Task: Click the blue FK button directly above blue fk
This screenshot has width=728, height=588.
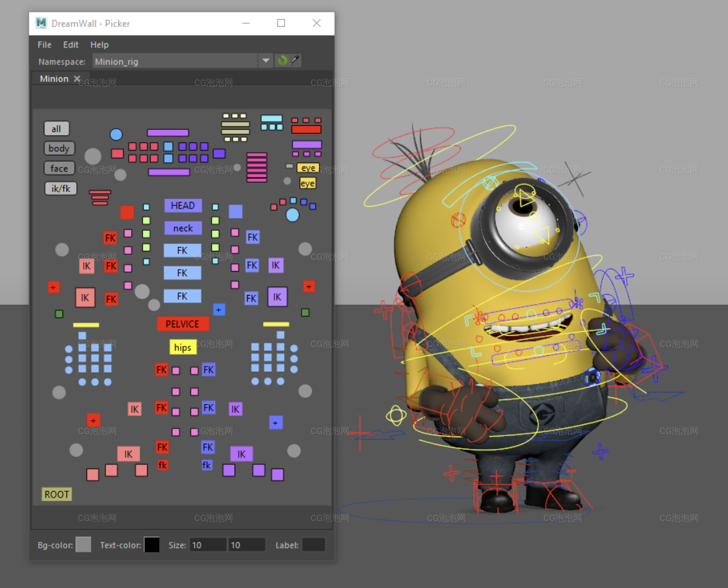Action: coord(207,447)
